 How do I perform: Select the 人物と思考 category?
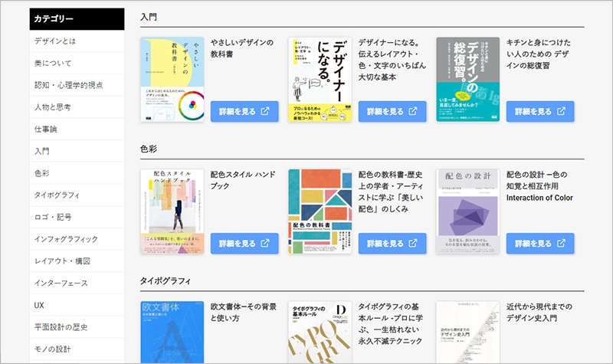click(x=77, y=107)
